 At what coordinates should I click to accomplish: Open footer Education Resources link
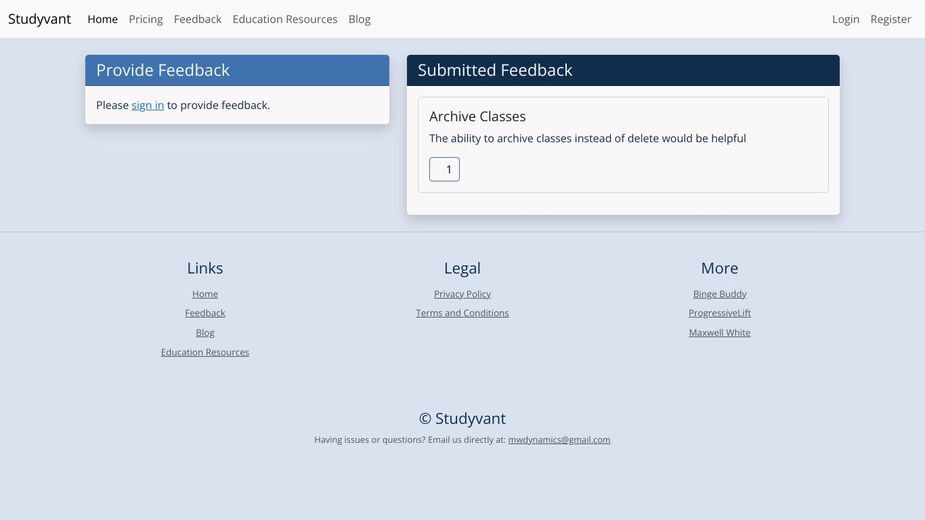[x=205, y=352]
